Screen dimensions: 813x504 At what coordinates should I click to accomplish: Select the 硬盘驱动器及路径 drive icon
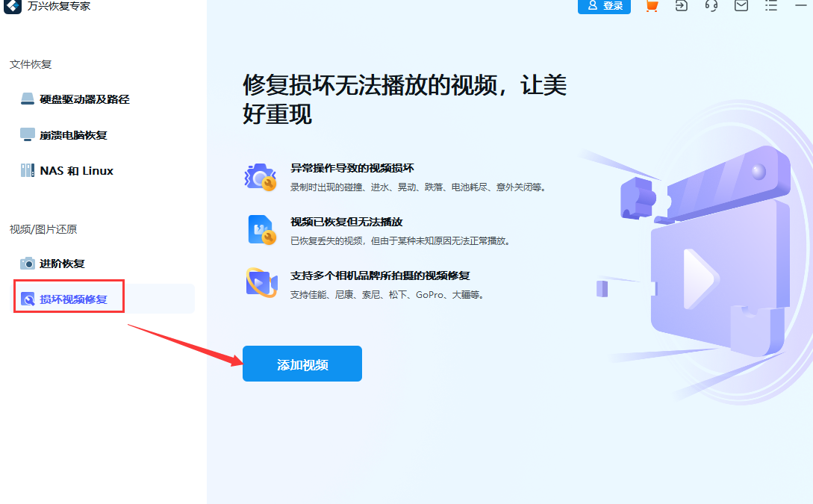coord(27,99)
